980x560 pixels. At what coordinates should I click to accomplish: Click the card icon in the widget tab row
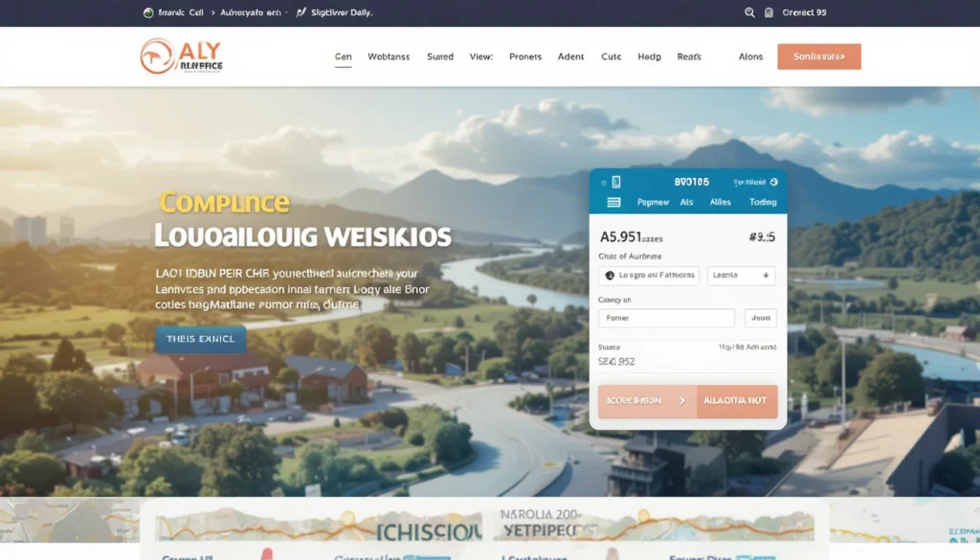[x=614, y=202]
